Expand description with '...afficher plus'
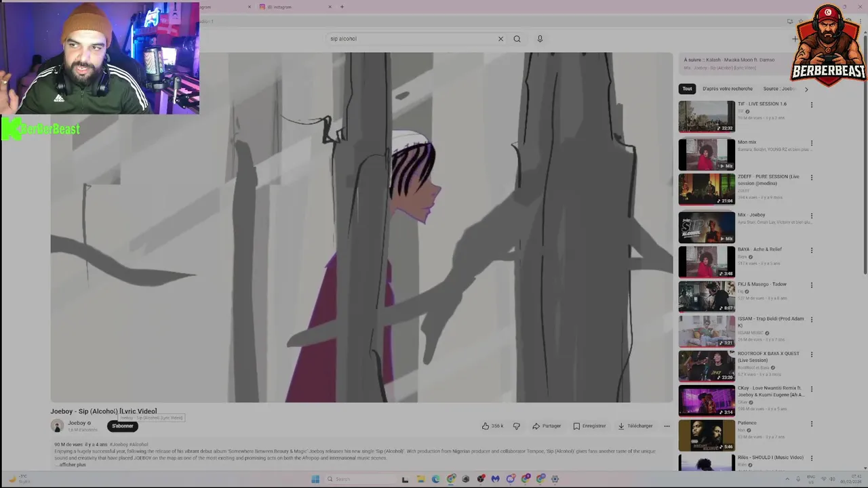Viewport: 868px width, 488px height. [71, 464]
